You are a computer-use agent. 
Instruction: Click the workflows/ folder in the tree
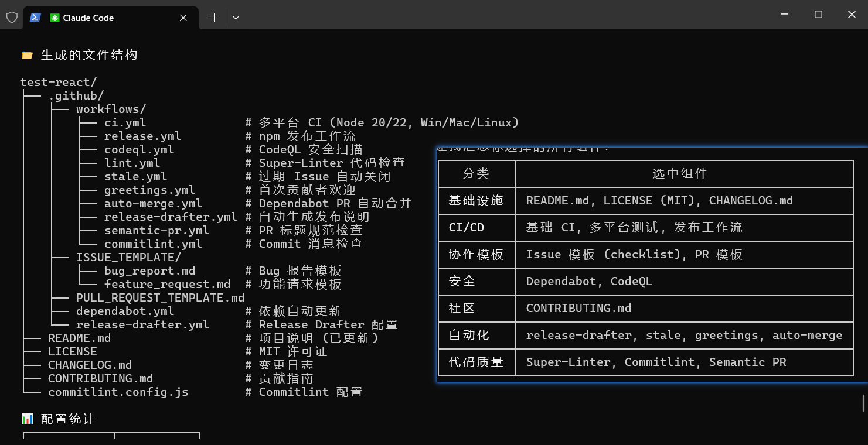pos(111,109)
